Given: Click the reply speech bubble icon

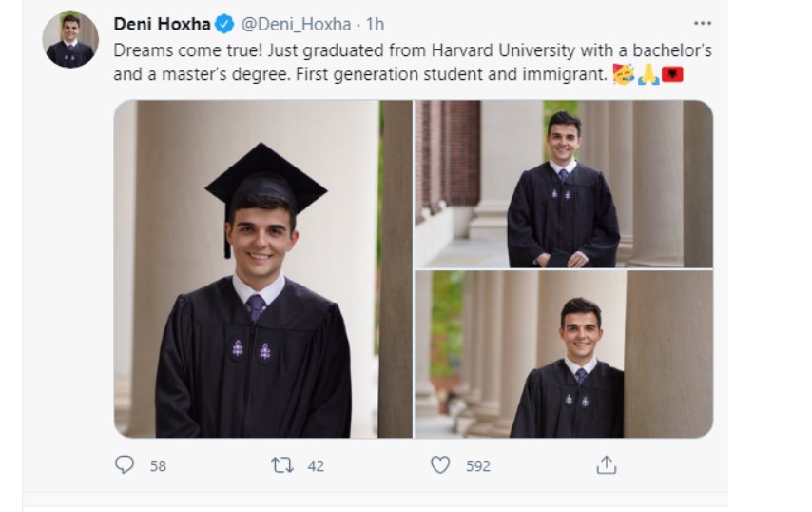Looking at the screenshot, I should click(x=125, y=464).
